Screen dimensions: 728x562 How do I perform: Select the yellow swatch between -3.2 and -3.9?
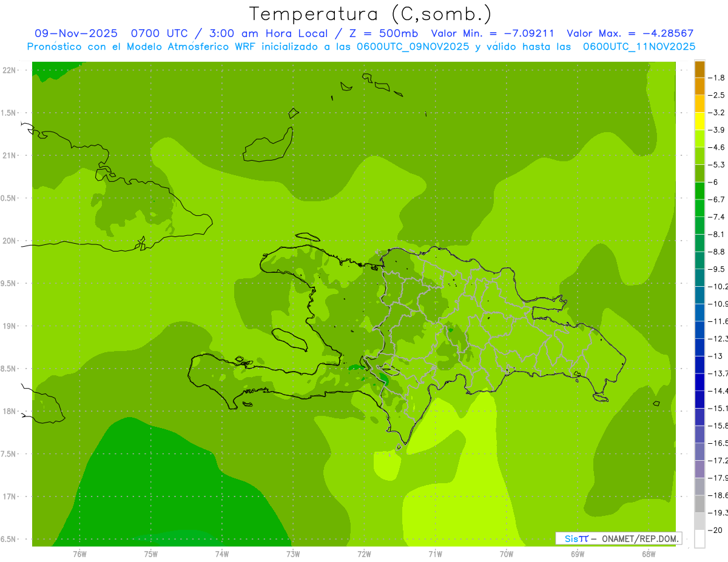click(x=699, y=121)
